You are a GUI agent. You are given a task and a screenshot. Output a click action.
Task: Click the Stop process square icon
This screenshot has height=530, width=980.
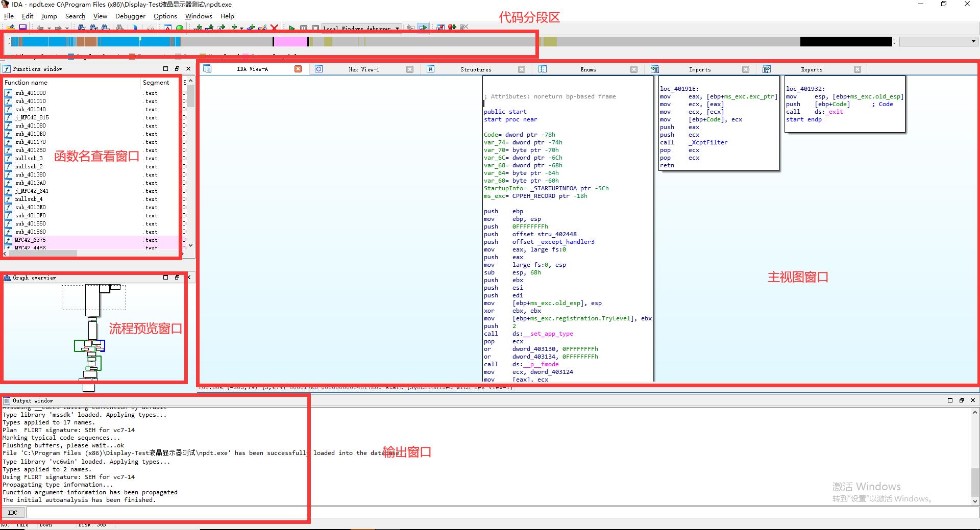point(315,28)
